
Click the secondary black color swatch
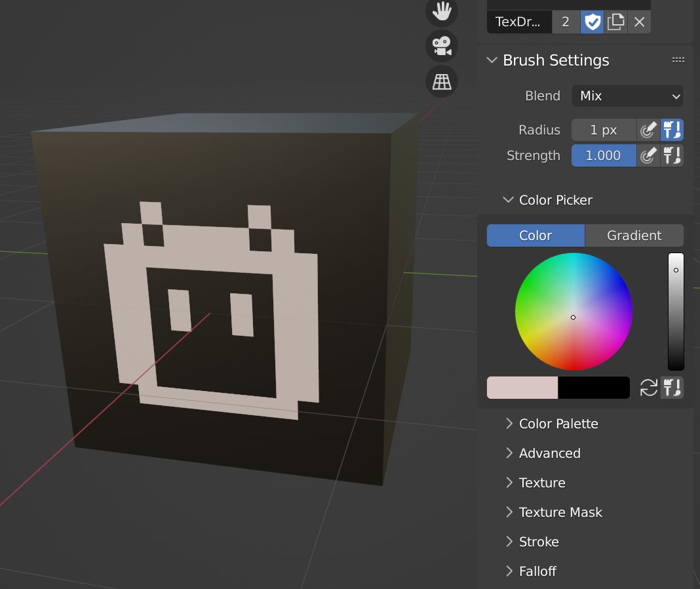click(594, 388)
